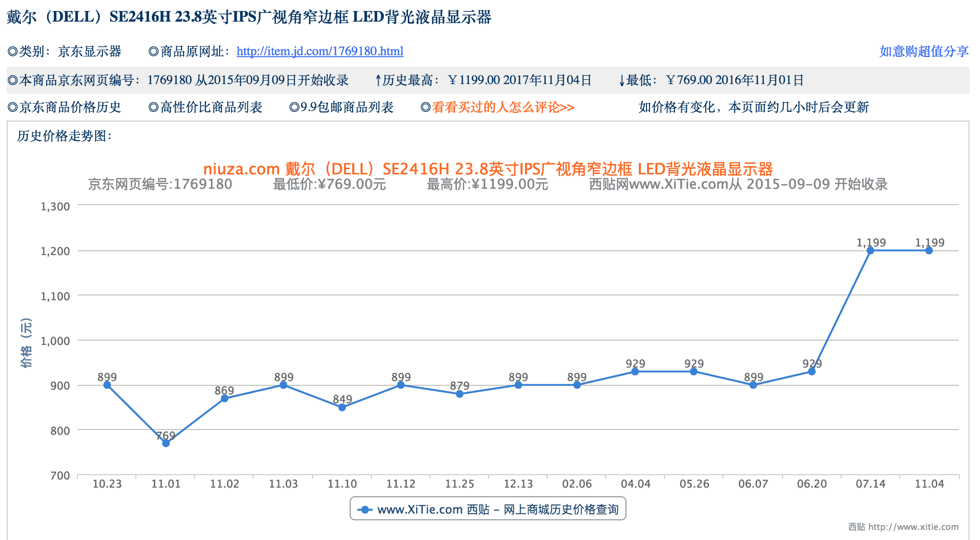Click the 1,300 y-axis label
980x540 pixels.
pyautogui.click(x=55, y=207)
